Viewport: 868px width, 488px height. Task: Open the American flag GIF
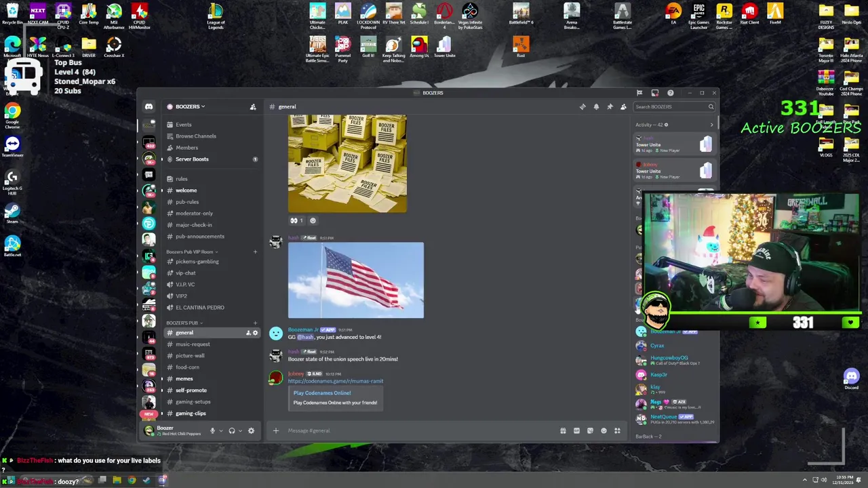(355, 280)
